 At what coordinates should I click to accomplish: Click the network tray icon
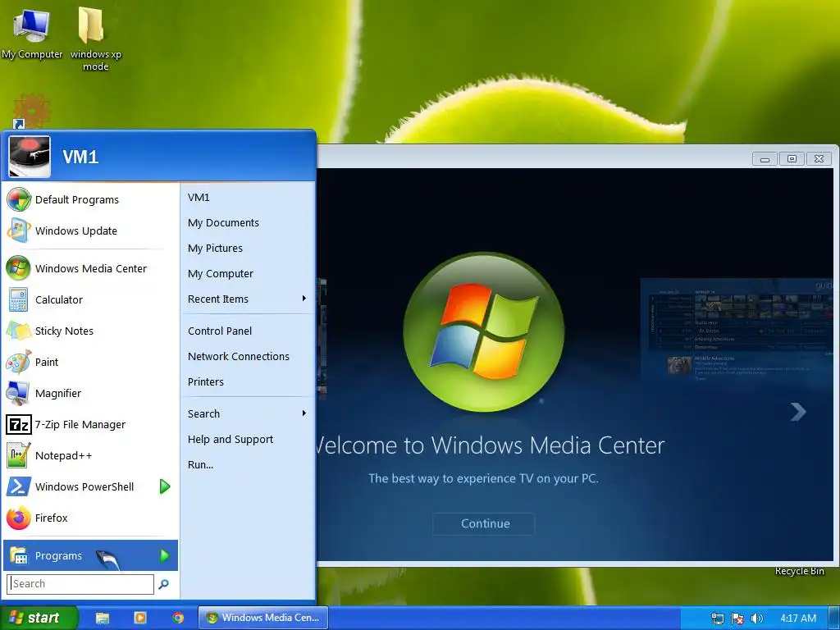click(x=718, y=619)
